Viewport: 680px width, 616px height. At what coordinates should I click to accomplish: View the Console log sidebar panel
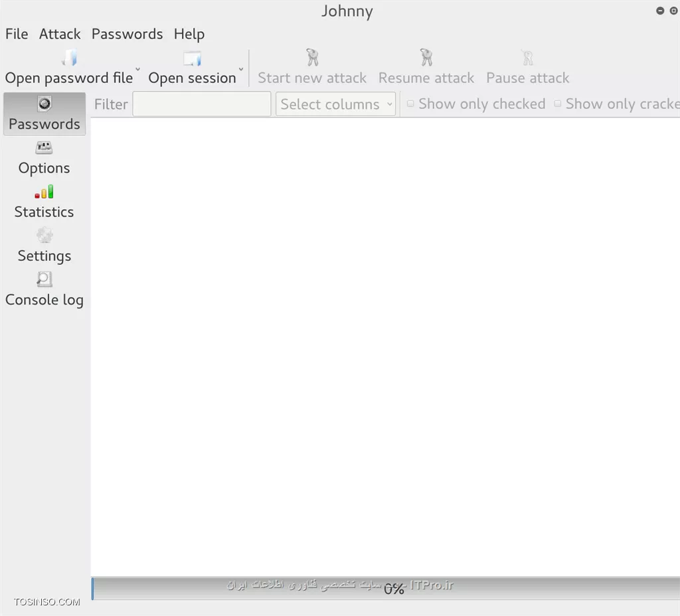[x=44, y=289]
